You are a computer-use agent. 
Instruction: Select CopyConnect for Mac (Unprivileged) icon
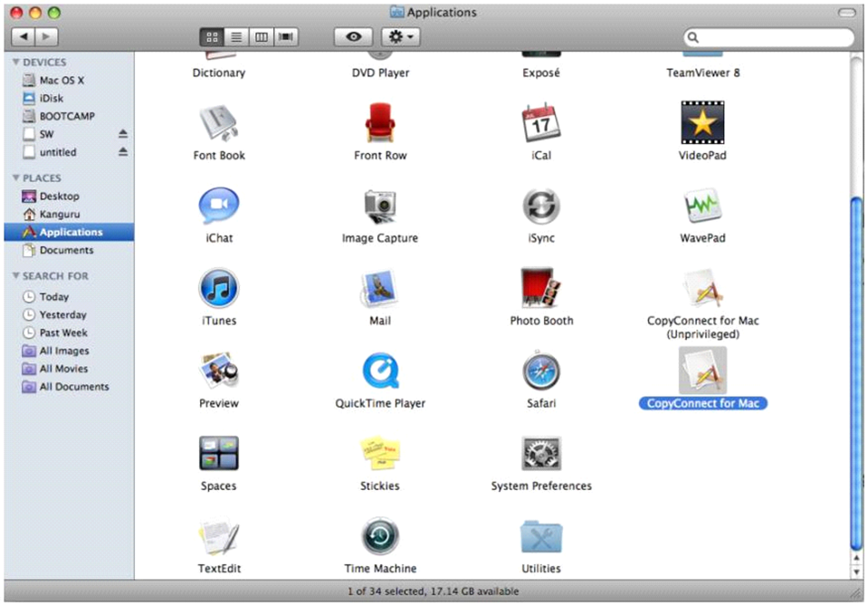702,288
